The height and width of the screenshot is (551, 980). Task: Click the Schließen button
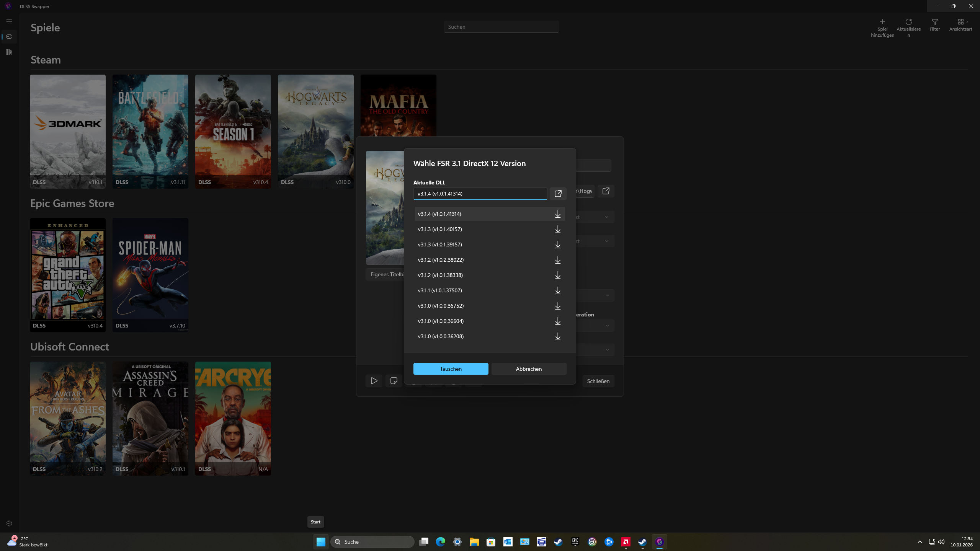(598, 381)
